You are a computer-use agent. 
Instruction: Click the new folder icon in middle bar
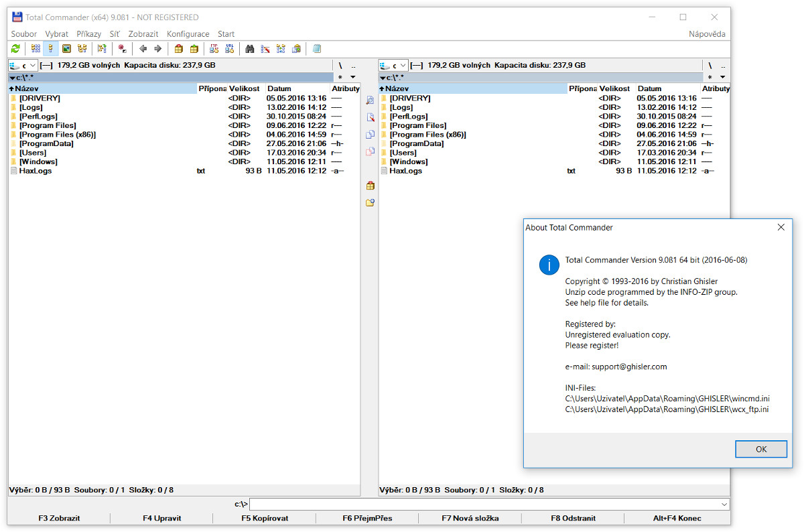click(370, 202)
